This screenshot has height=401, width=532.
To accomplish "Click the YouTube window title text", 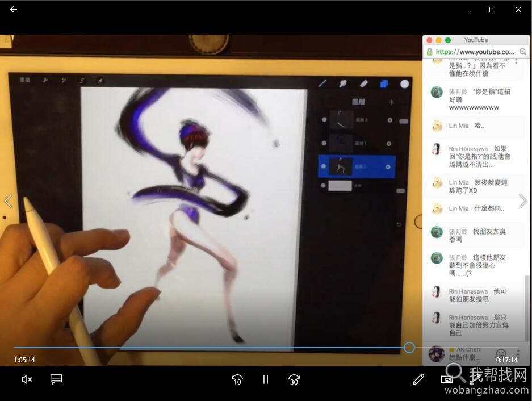I will tap(476, 40).
